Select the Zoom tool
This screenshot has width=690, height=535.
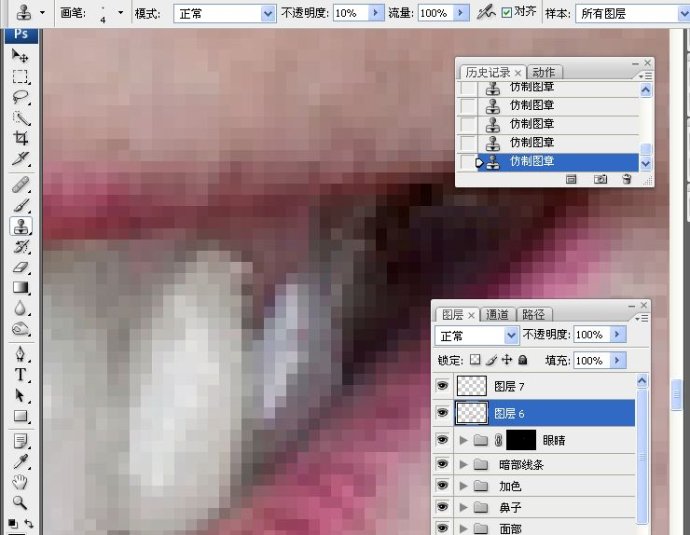tap(20, 502)
